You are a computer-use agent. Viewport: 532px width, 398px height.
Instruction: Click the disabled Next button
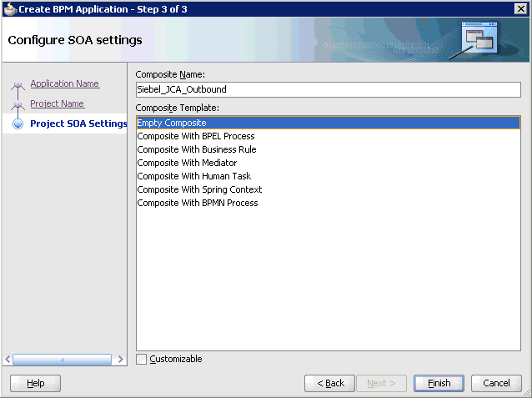click(x=381, y=383)
